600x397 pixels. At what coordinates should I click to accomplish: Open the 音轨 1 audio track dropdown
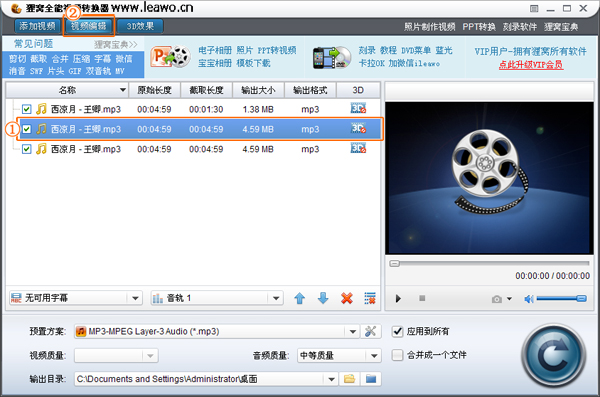pyautogui.click(x=276, y=298)
